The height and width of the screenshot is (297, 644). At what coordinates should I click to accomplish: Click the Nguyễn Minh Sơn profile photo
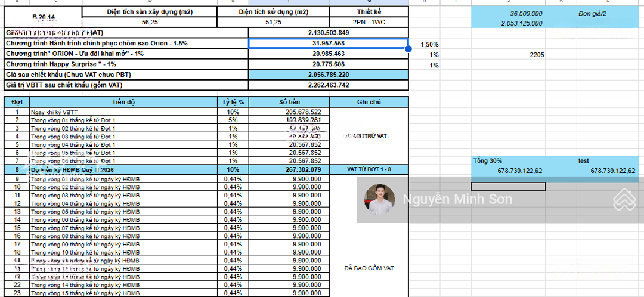pos(379,200)
